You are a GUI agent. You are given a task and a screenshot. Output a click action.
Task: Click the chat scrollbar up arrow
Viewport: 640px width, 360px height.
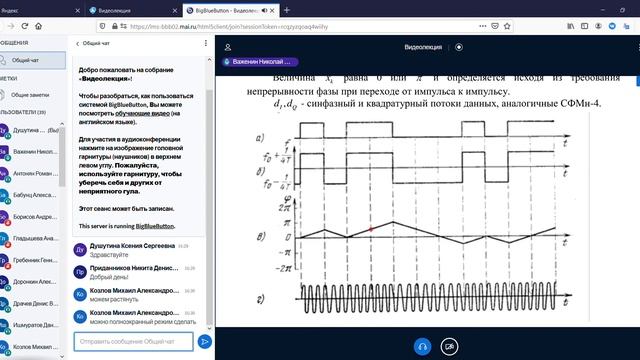click(209, 60)
